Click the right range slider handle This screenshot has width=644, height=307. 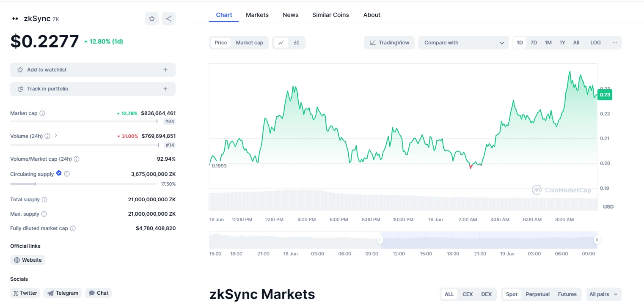(x=597, y=240)
